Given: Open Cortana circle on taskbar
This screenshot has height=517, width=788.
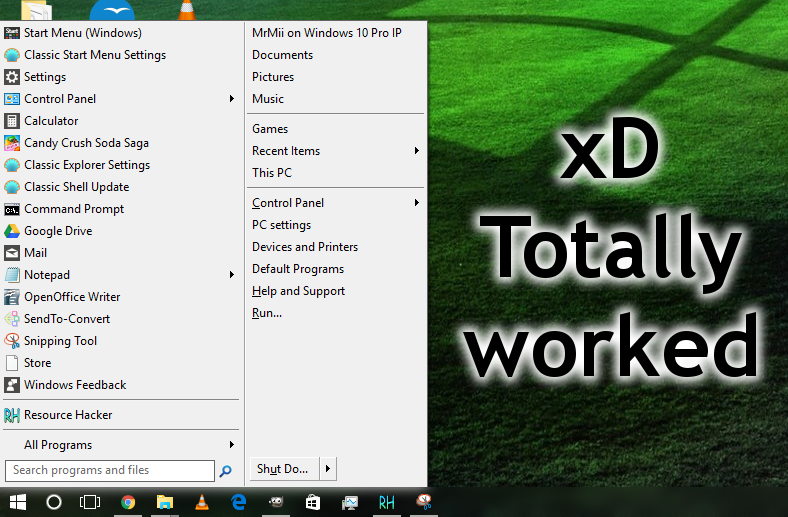Looking at the screenshot, I should tap(54, 502).
